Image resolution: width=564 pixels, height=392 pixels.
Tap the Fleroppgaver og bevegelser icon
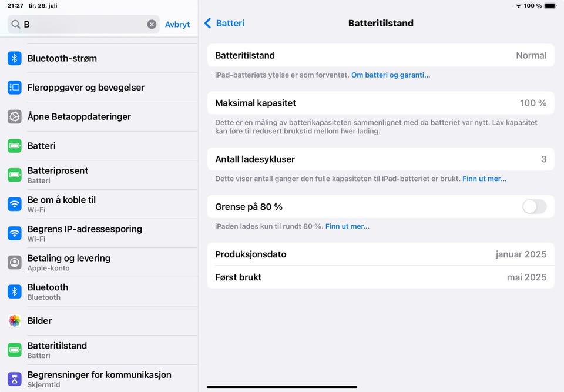click(x=15, y=88)
